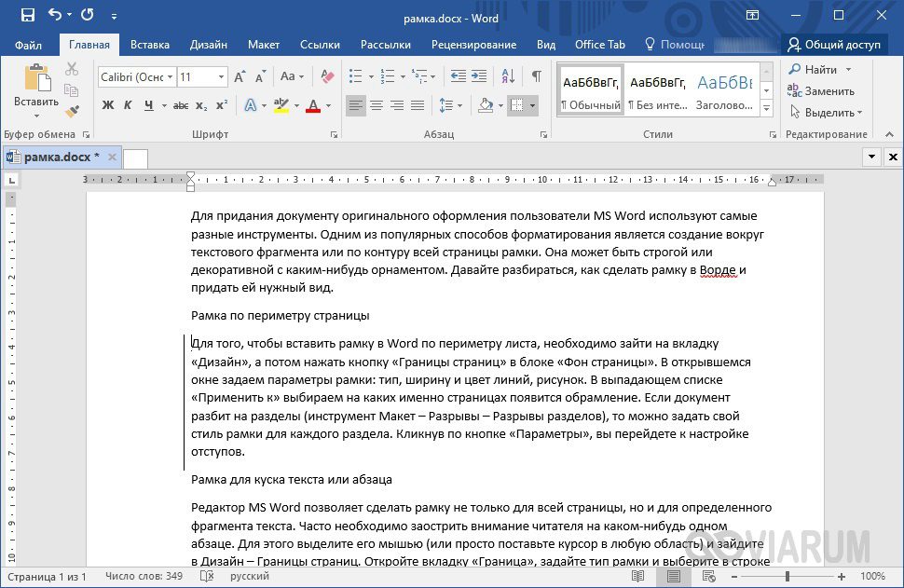The width and height of the screenshot is (904, 588).
Task: Open the borders dropdown arrow
Action: point(532,105)
